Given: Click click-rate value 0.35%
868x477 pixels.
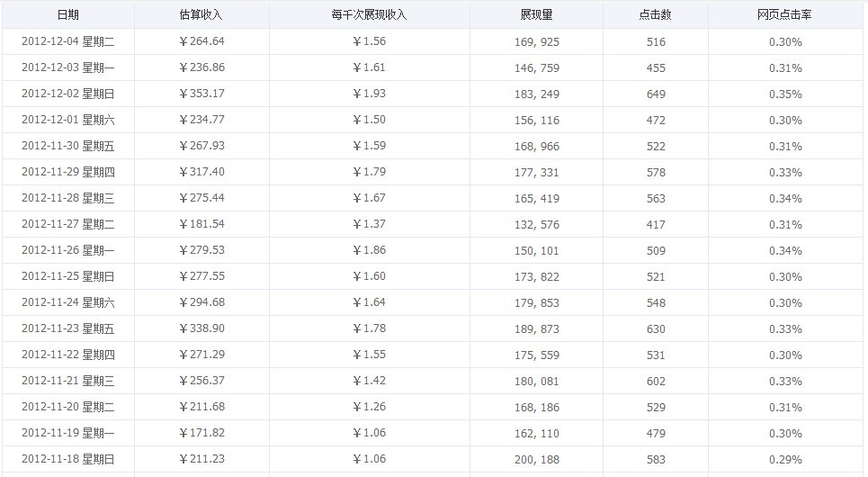Looking at the screenshot, I should tap(785, 94).
